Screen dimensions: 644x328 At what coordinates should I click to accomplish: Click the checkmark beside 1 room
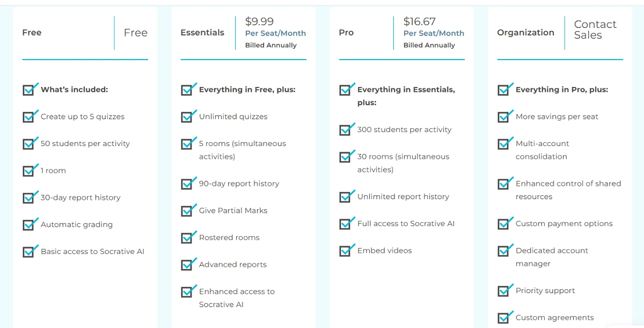(x=30, y=171)
